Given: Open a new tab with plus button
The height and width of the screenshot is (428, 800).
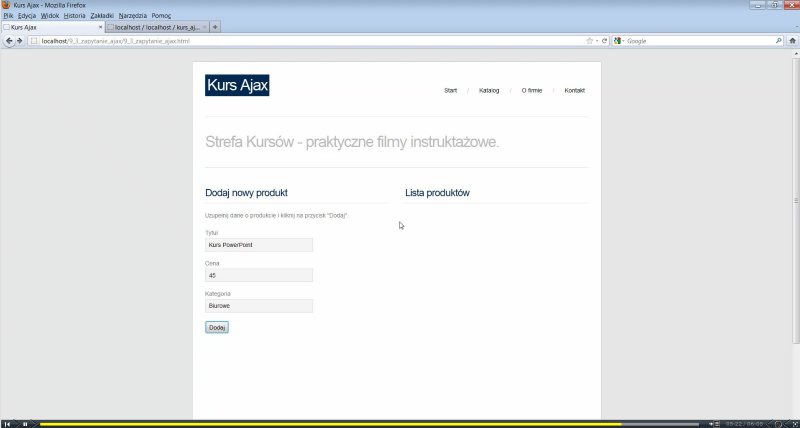Looking at the screenshot, I should 216,27.
